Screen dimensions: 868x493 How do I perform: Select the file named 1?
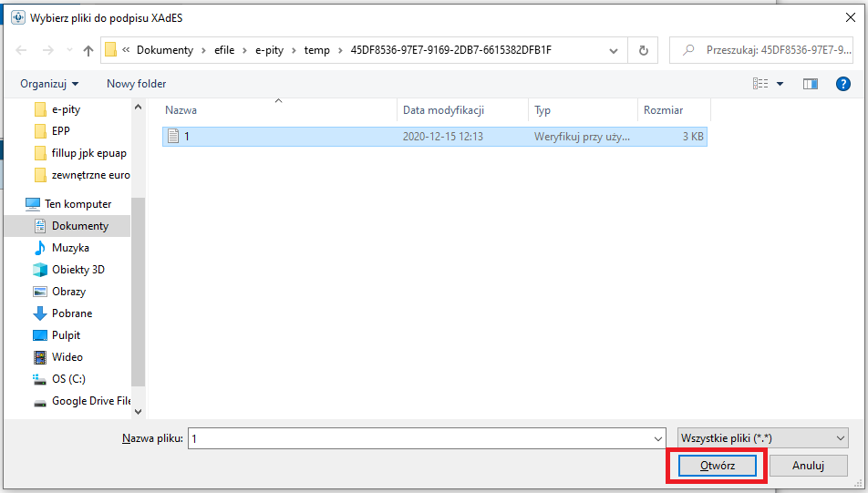(187, 137)
